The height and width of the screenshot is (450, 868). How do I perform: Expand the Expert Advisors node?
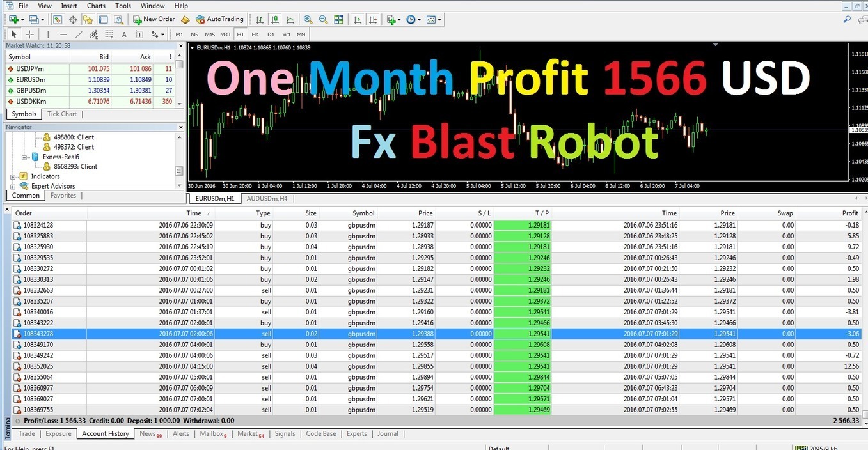point(13,186)
